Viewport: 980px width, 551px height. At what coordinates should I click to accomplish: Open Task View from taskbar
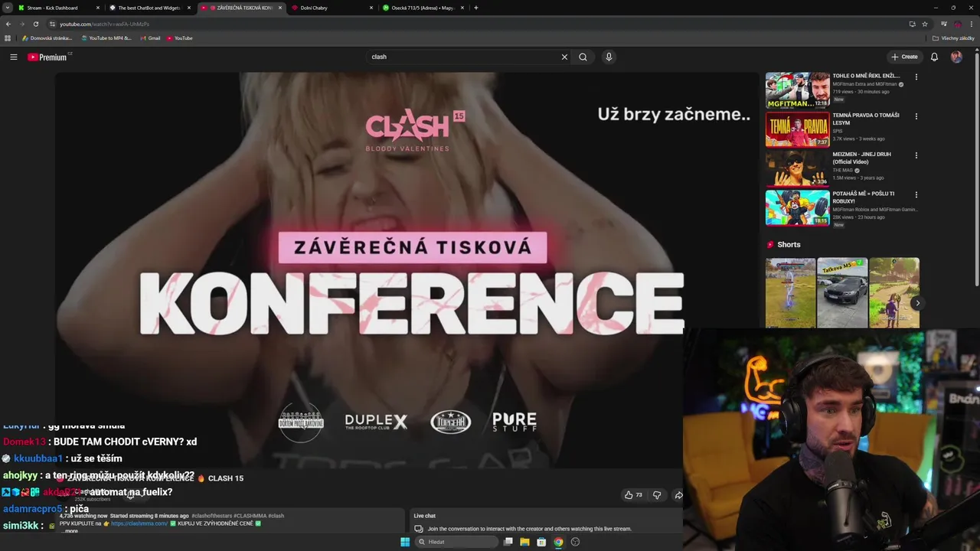click(x=508, y=542)
